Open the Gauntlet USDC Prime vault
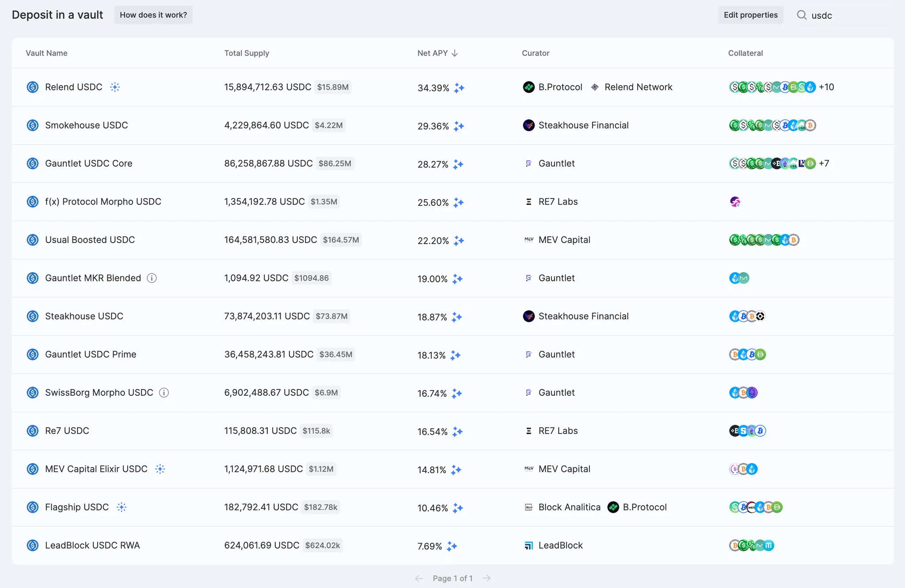The image size is (905, 588). pyautogui.click(x=91, y=354)
